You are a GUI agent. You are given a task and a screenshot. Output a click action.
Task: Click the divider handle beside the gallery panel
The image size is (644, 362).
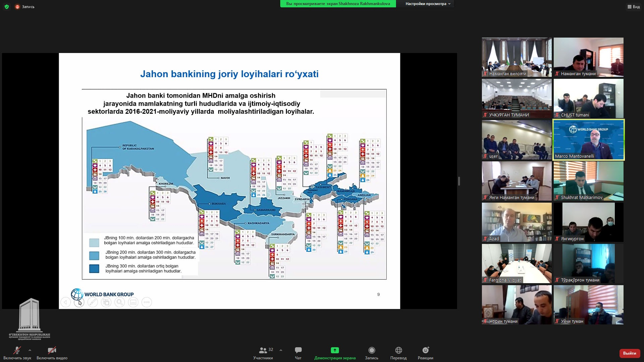click(x=459, y=181)
